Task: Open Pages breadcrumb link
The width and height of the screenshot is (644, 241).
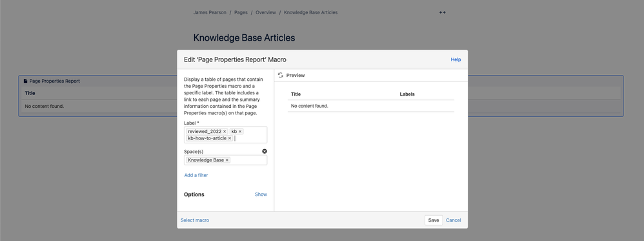Action: coord(241,12)
